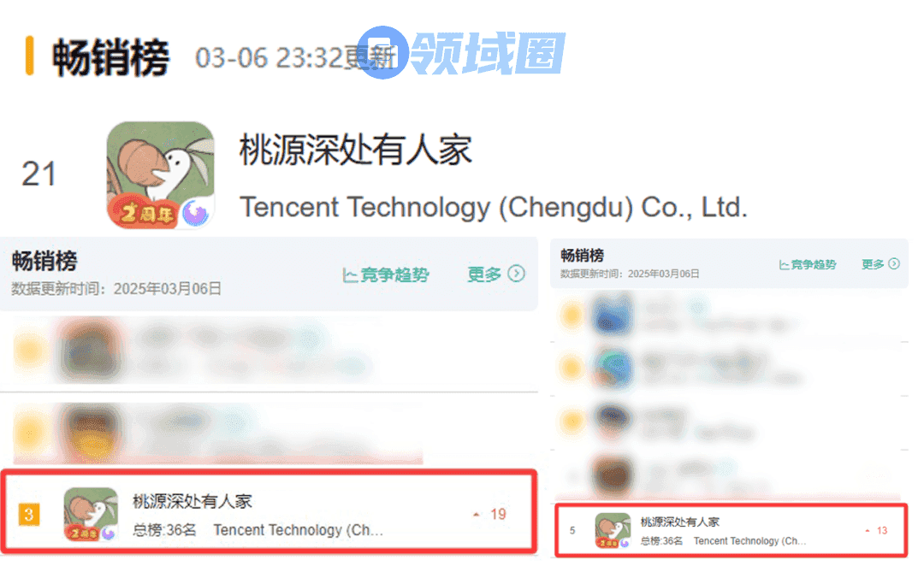
Task: Open the 桃源深处有人家 title at rank 21
Action: [x=355, y=149]
